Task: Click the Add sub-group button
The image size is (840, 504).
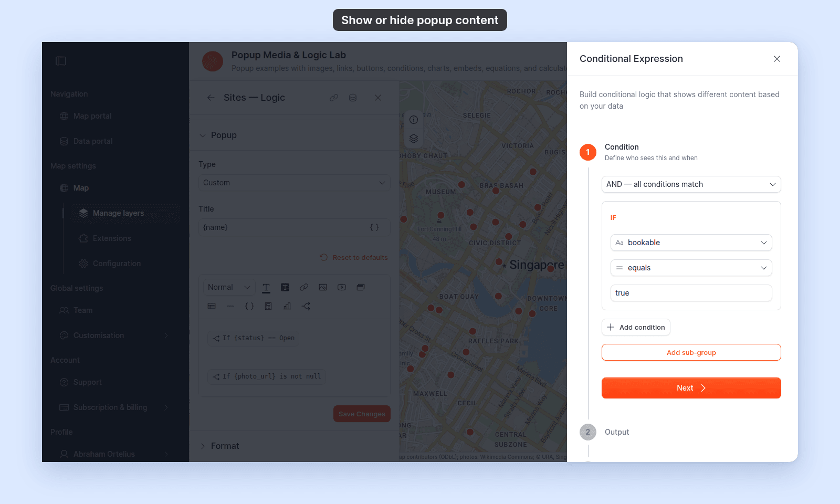Action: pos(691,352)
